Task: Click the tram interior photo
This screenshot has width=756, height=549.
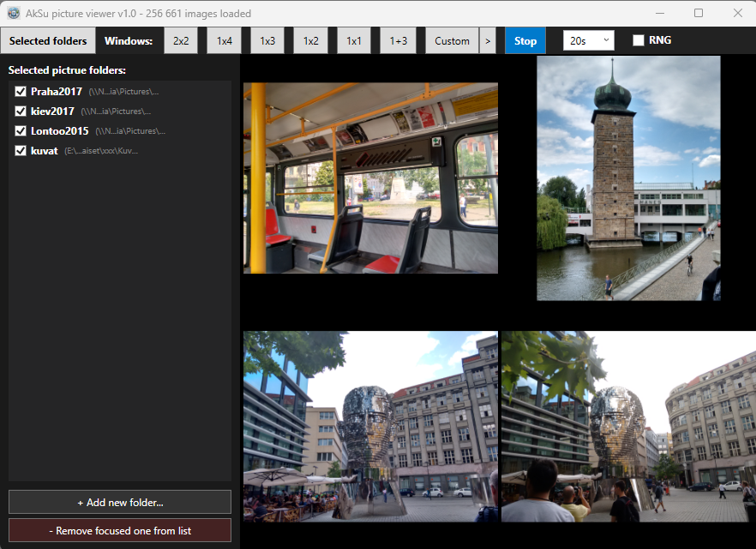Action: [x=370, y=178]
